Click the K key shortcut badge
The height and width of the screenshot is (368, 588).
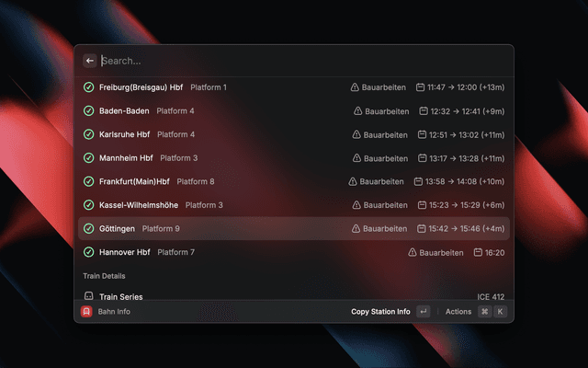[501, 312]
